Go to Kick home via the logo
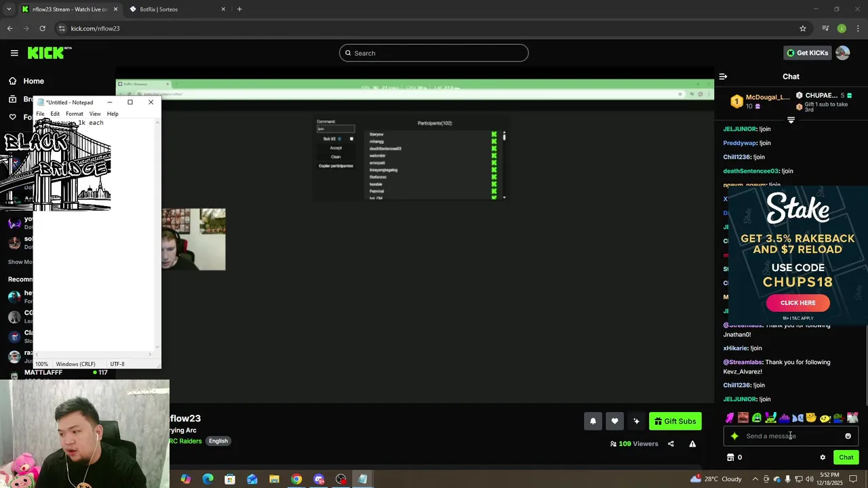 tap(50, 53)
